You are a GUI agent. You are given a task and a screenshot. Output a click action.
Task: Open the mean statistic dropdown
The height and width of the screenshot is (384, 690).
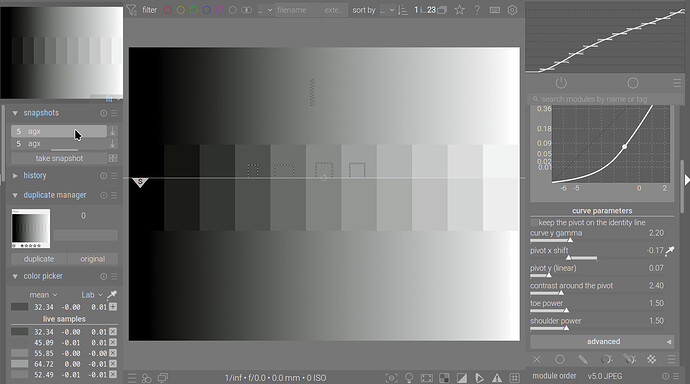[x=44, y=295]
